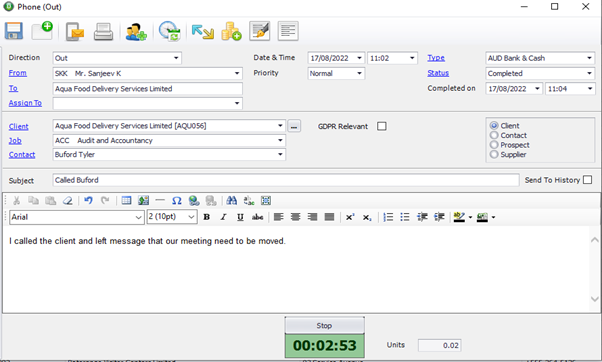This screenshot has width=602, height=362.
Task: Open the font size 2 (10pt) dropdown
Action: 191,217
